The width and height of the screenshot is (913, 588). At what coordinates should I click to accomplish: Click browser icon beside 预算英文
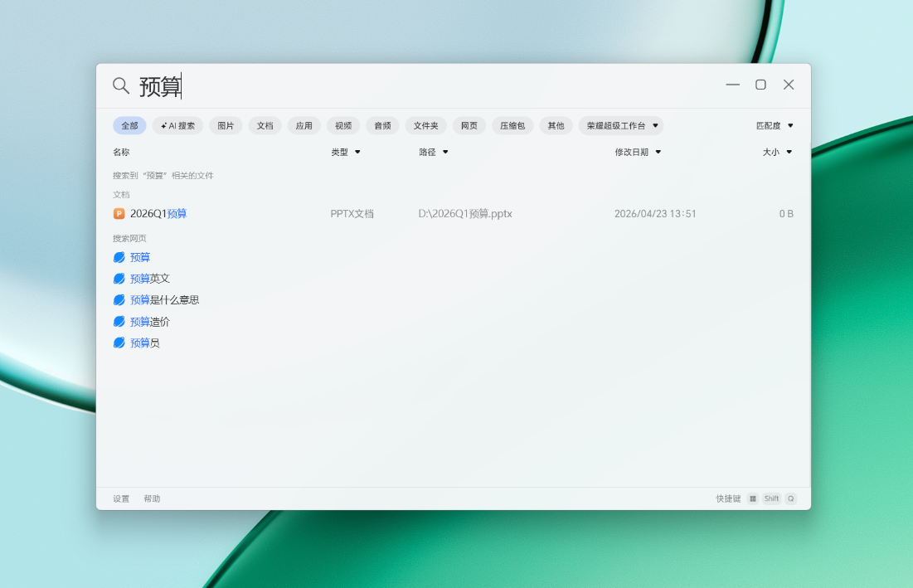119,279
